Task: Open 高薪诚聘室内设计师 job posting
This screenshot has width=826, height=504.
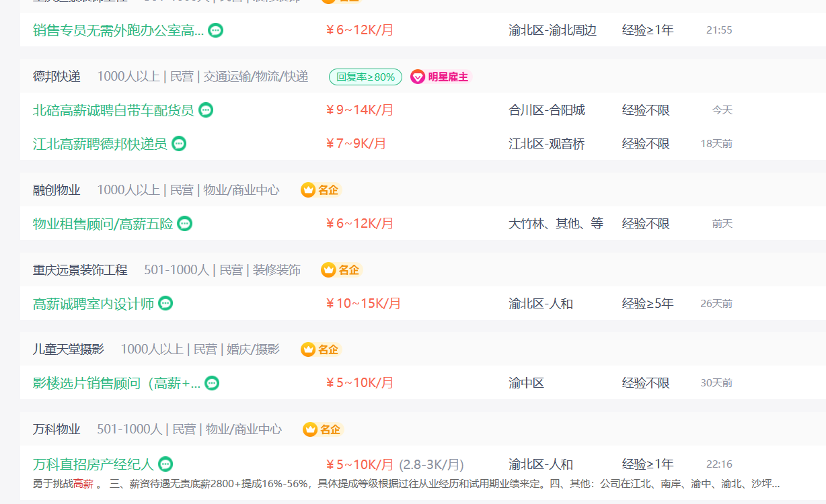Action: pyautogui.click(x=93, y=304)
